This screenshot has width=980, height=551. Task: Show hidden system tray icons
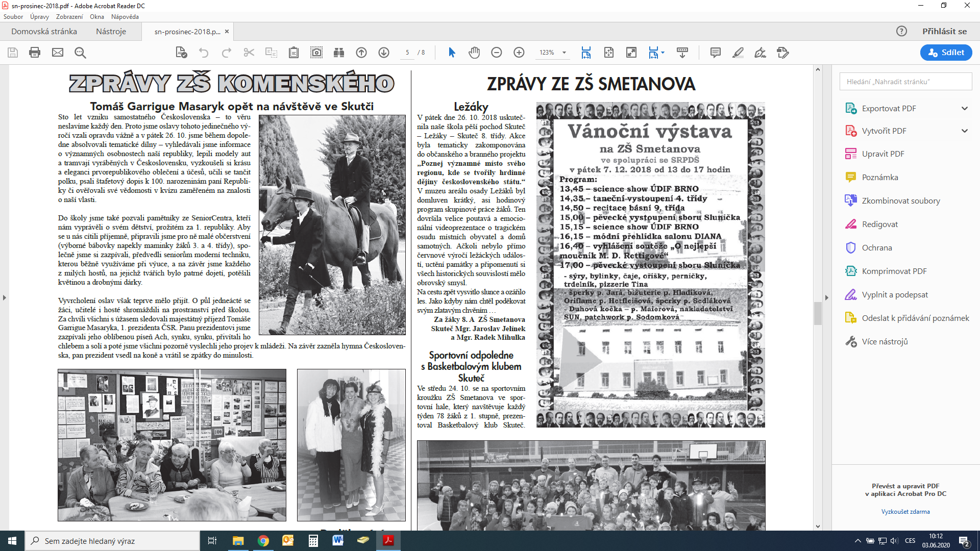coord(857,541)
